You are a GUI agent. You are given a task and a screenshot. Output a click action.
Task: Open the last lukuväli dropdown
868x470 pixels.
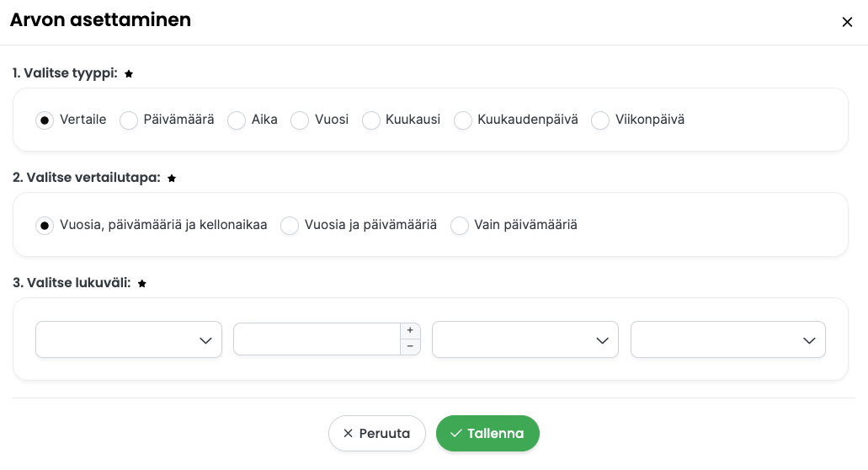728,339
